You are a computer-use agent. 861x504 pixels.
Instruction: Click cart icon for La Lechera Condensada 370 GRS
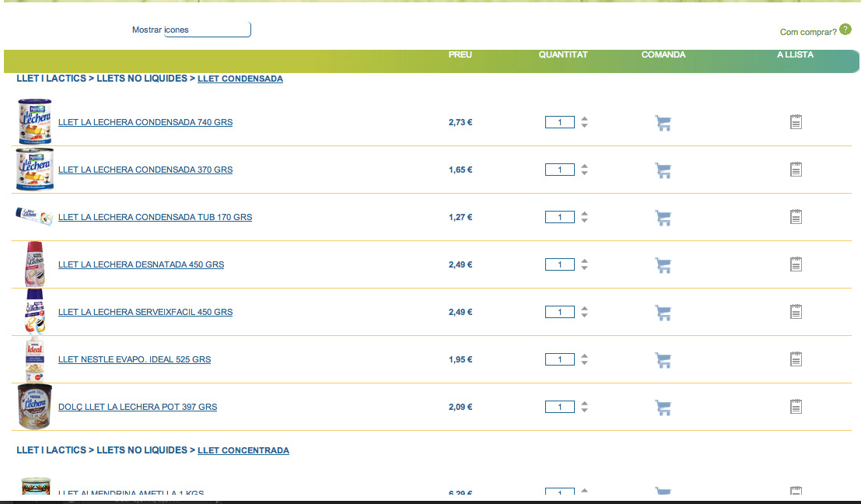click(663, 170)
